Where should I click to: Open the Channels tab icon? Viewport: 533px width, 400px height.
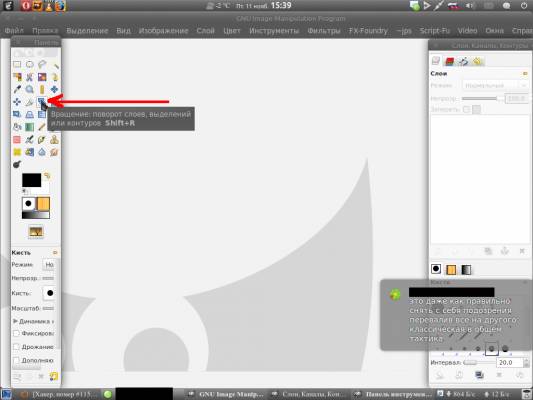click(x=449, y=61)
